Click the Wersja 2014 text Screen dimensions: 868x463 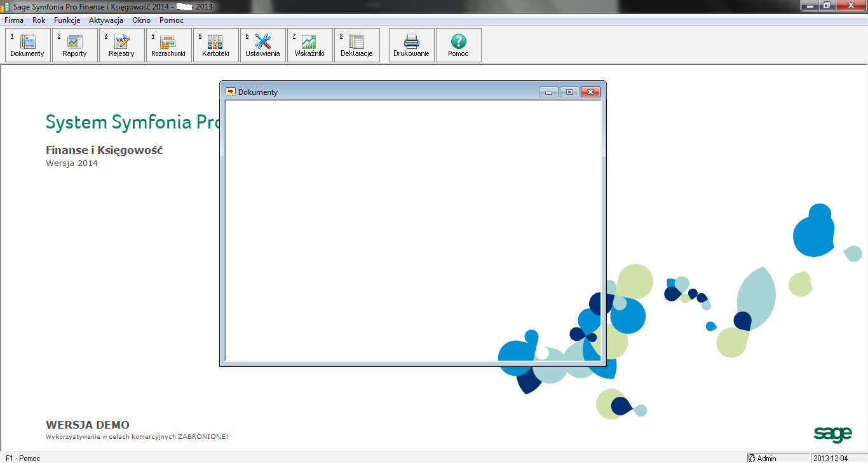[x=72, y=163]
